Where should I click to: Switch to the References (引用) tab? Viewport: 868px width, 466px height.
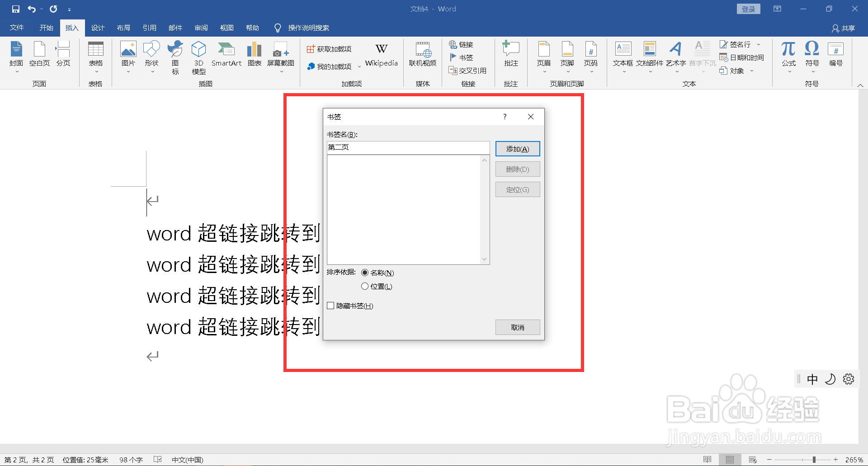click(x=149, y=28)
